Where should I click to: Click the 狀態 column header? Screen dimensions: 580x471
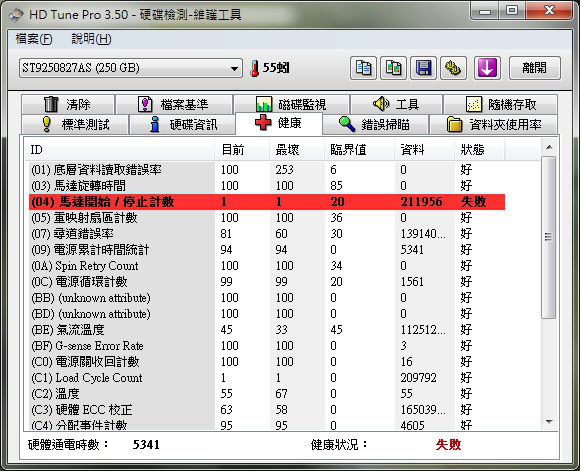480,150
